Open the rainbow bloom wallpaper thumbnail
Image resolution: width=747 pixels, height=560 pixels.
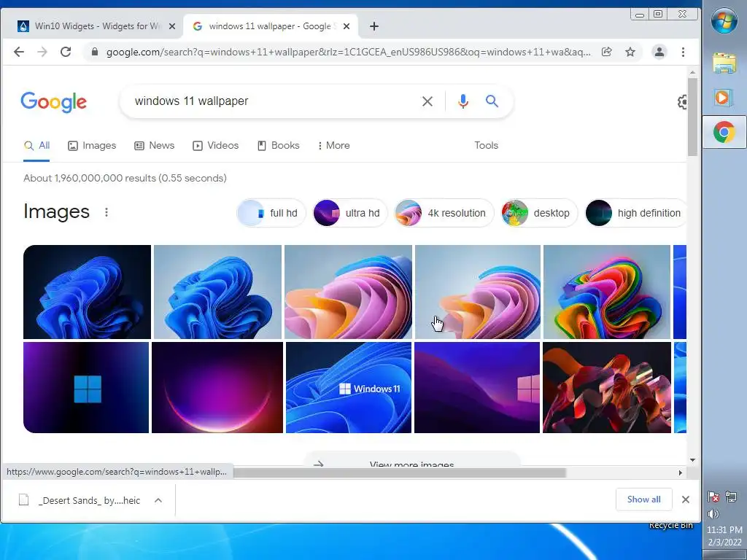pos(606,292)
